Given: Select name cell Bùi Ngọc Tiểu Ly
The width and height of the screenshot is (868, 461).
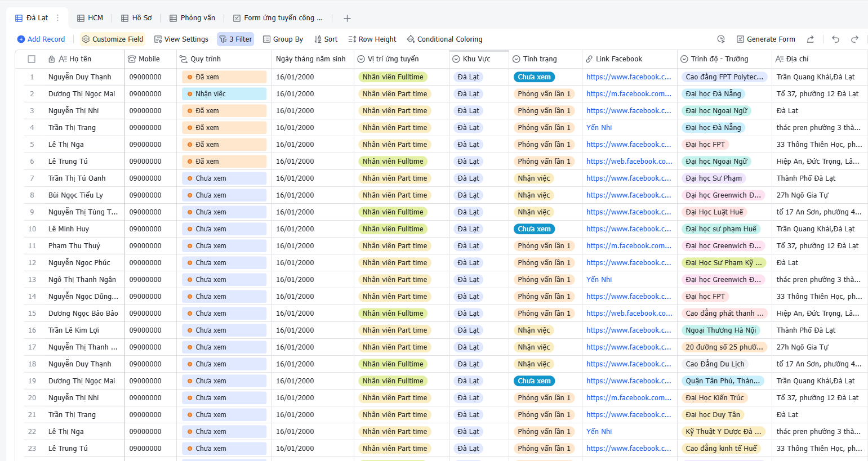Looking at the screenshot, I should point(75,195).
